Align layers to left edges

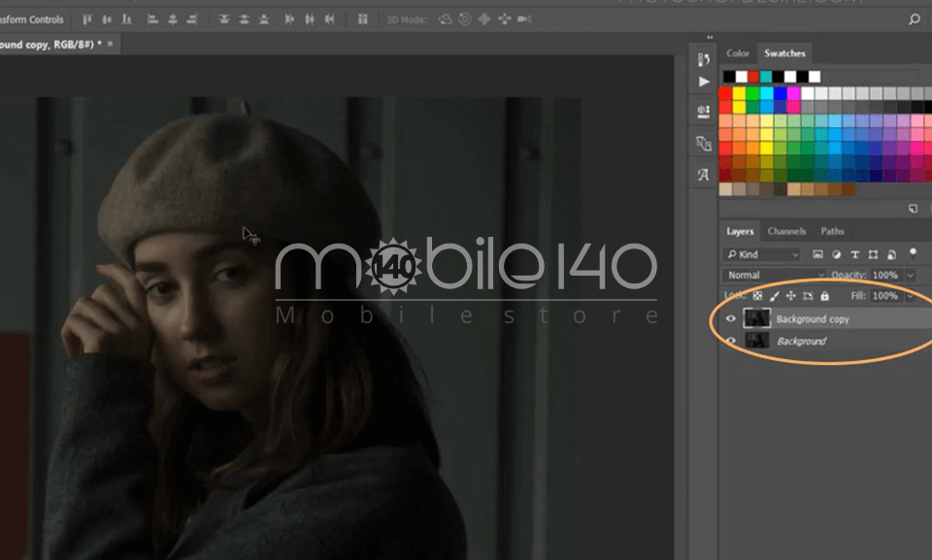[152, 19]
